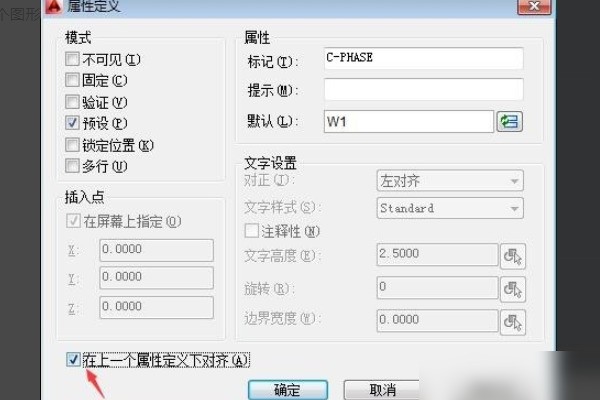Tick the 固定 mode checkbox
Image resolution: width=600 pixels, height=400 pixels.
72,81
